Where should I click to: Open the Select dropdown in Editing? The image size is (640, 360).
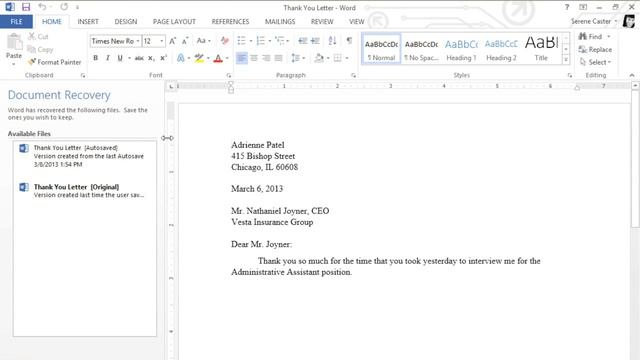(x=596, y=62)
